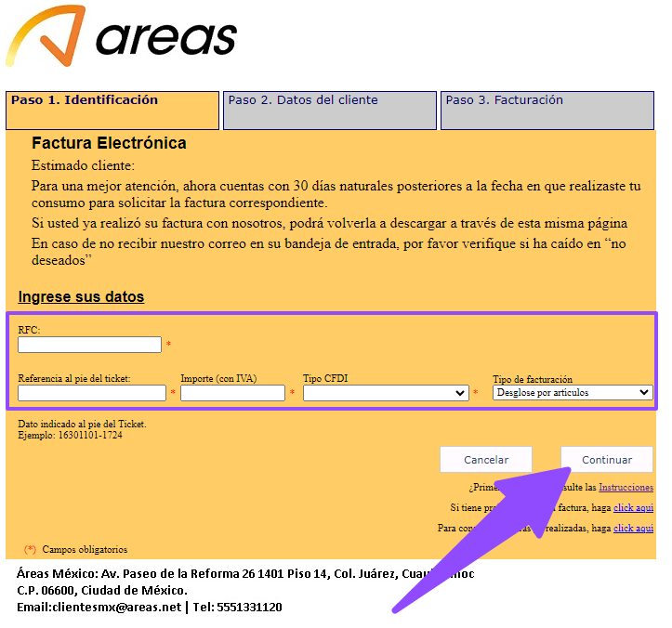The image size is (672, 628).
Task: Select the Paso 1. Identificación tab
Action: tap(113, 110)
